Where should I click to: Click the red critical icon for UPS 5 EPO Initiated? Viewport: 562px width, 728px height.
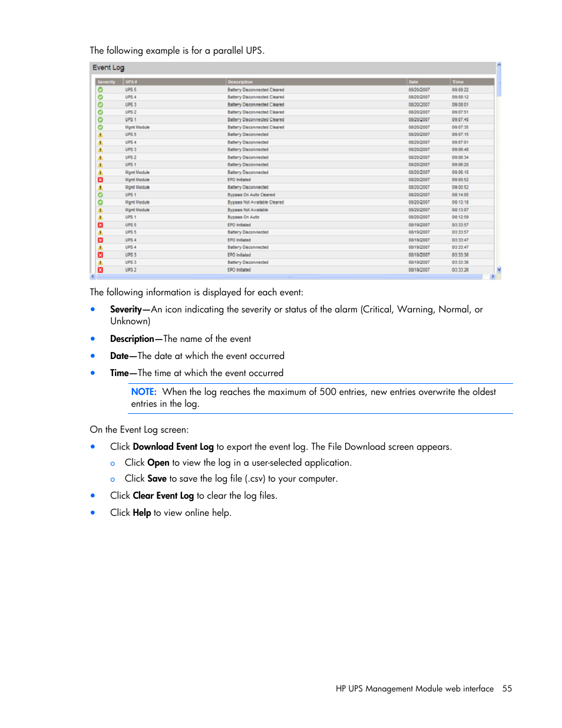point(100,225)
